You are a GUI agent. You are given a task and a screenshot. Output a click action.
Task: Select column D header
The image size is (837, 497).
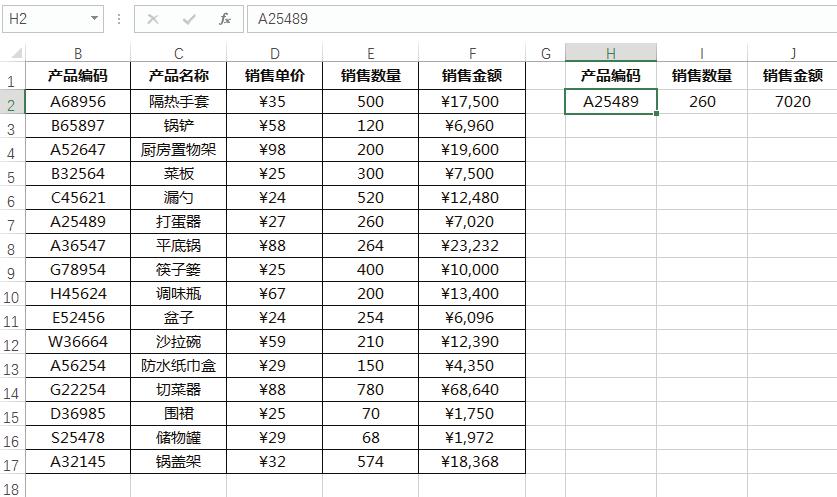point(274,53)
